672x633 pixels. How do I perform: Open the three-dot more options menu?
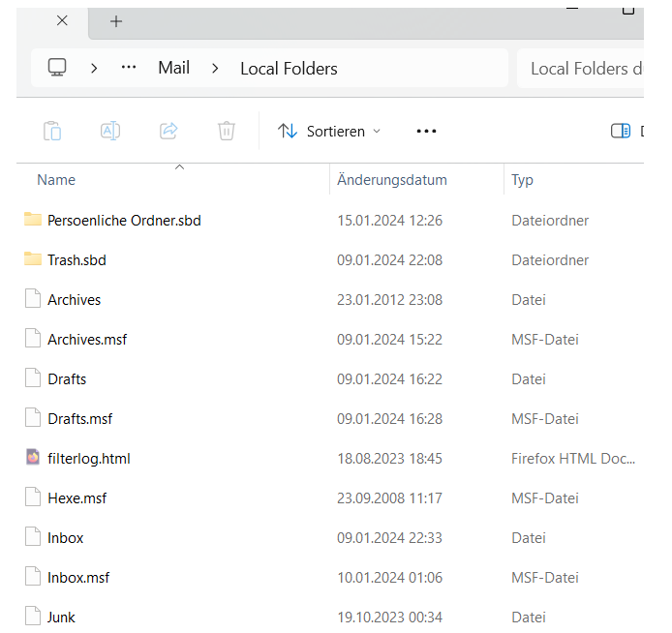click(426, 131)
